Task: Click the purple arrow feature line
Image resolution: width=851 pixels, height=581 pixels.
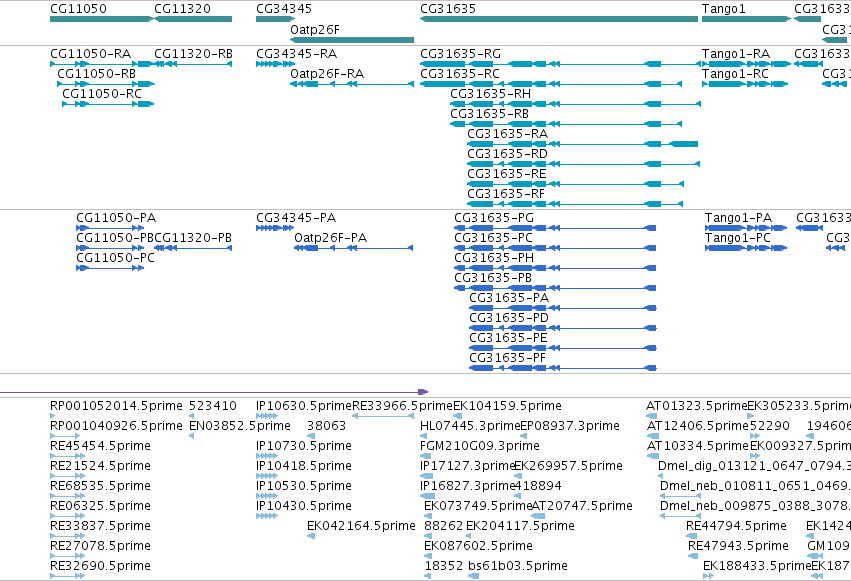Action: (214, 392)
